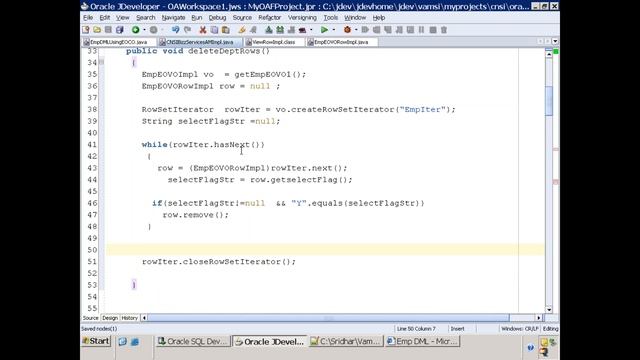Open the Versioning menu
Viewport: 640px width, 360px height.
point(302,18)
